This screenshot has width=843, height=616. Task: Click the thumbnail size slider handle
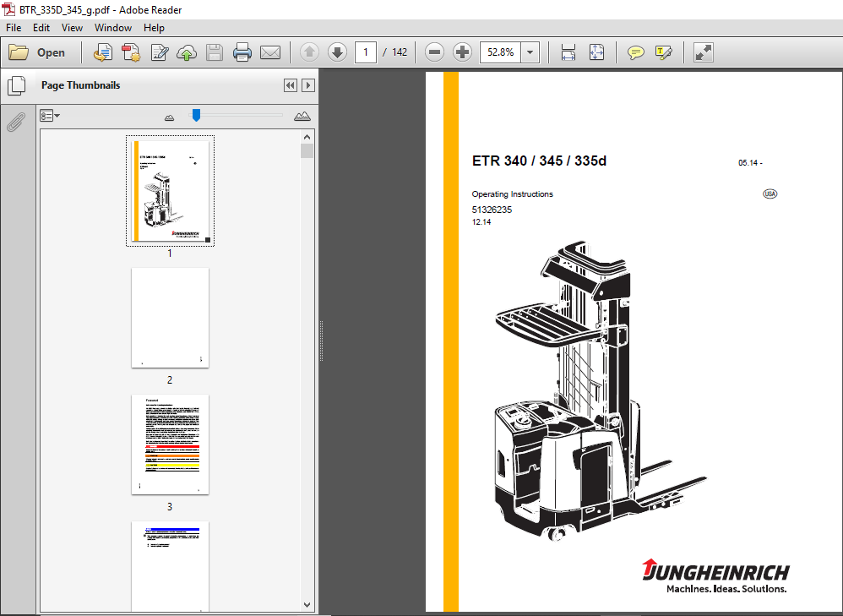196,115
